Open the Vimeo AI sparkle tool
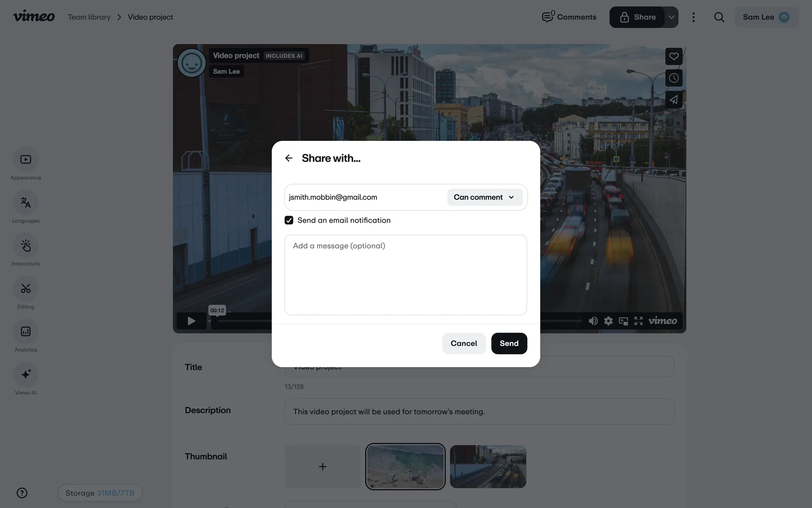 coord(26,375)
